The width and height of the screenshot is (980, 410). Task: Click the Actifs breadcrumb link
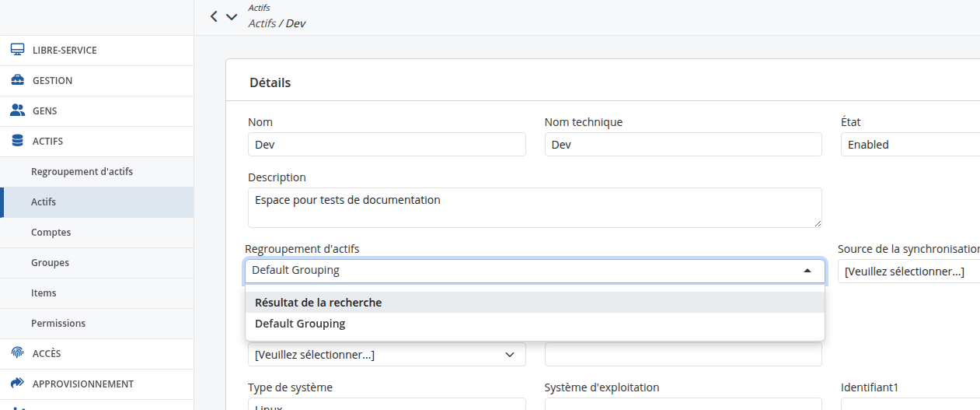(262, 23)
